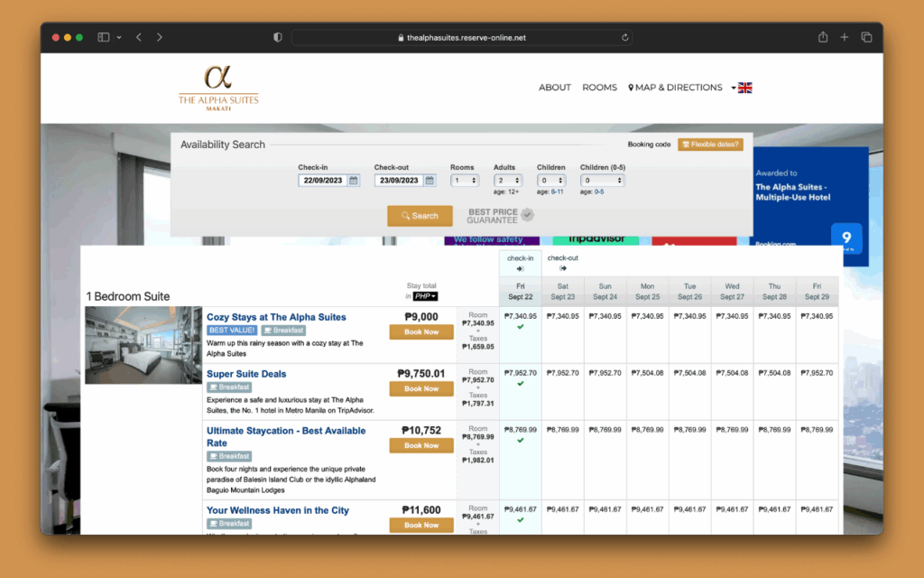924x578 pixels.
Task: Click The Alpha Suites logo
Action: pos(218,88)
